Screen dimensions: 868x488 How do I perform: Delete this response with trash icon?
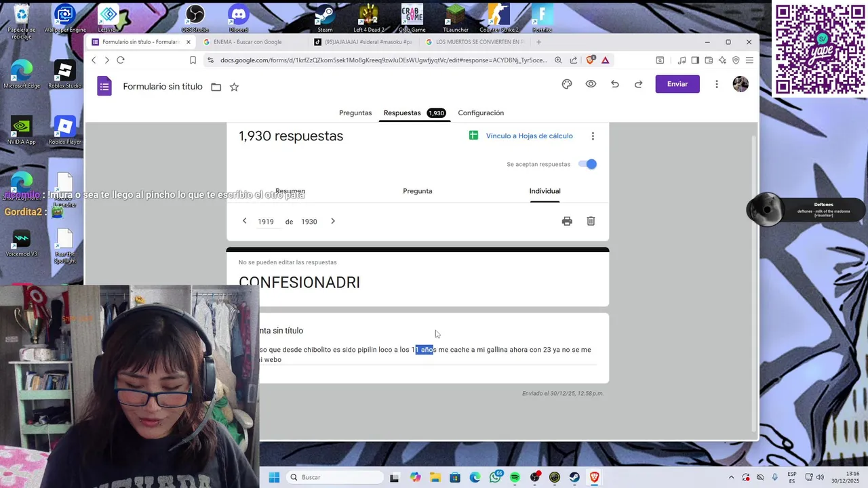coord(591,221)
